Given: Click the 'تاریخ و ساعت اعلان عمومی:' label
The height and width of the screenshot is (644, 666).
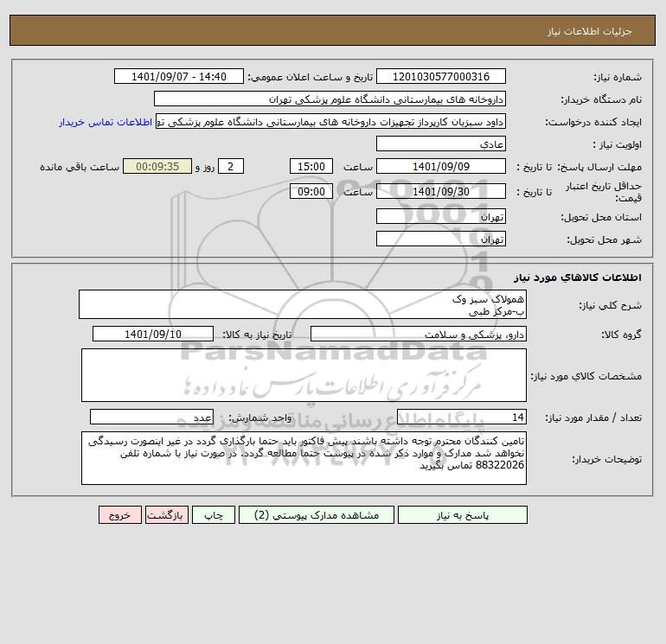Looking at the screenshot, I should point(310,77).
